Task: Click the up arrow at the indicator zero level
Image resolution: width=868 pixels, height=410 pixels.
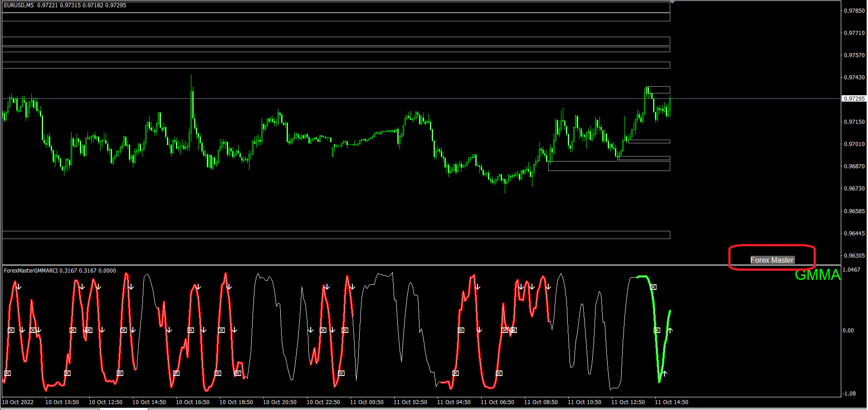Action: click(x=670, y=330)
